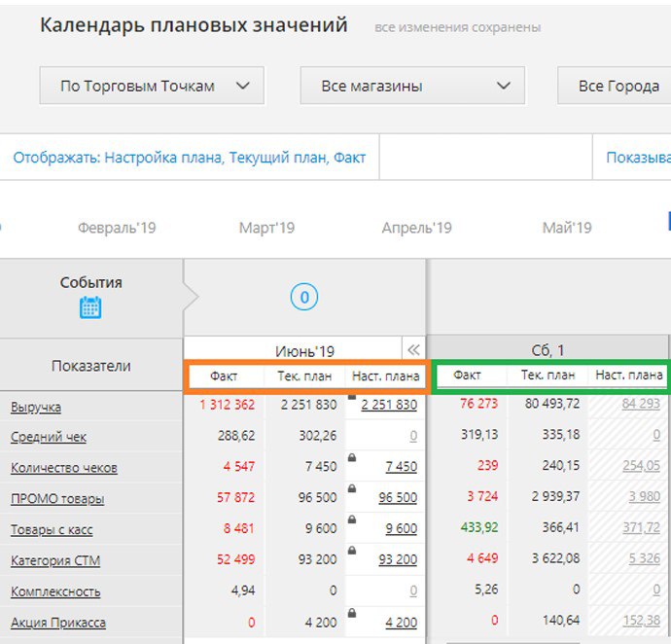Collapse June column with double chevron

413,350
